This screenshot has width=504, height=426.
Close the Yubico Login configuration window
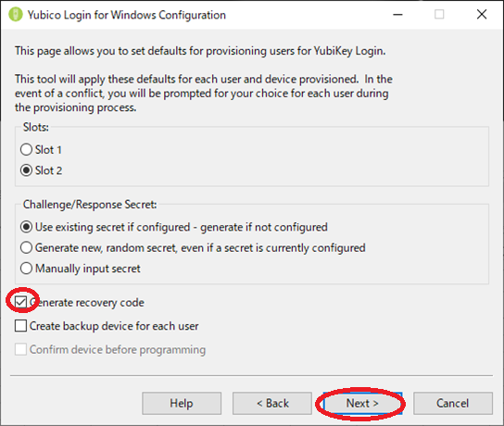(x=482, y=15)
